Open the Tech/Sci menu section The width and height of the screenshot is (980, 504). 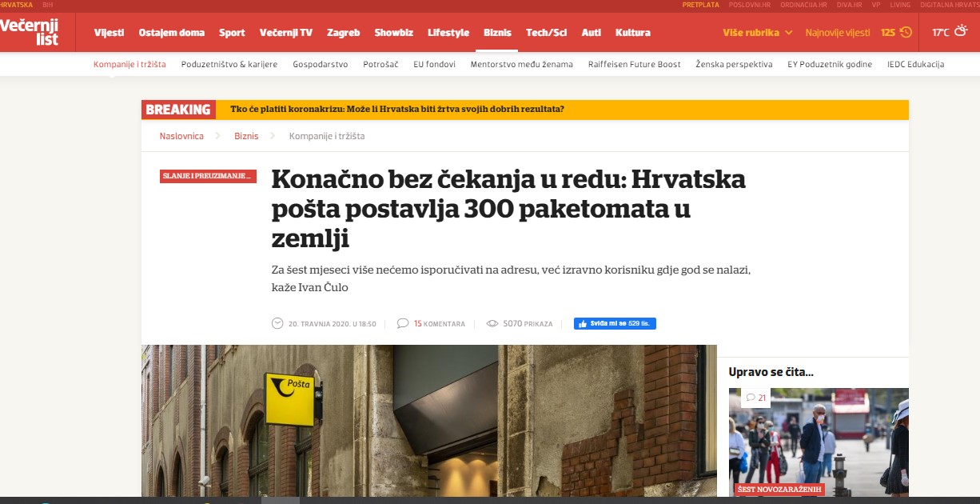point(546,33)
